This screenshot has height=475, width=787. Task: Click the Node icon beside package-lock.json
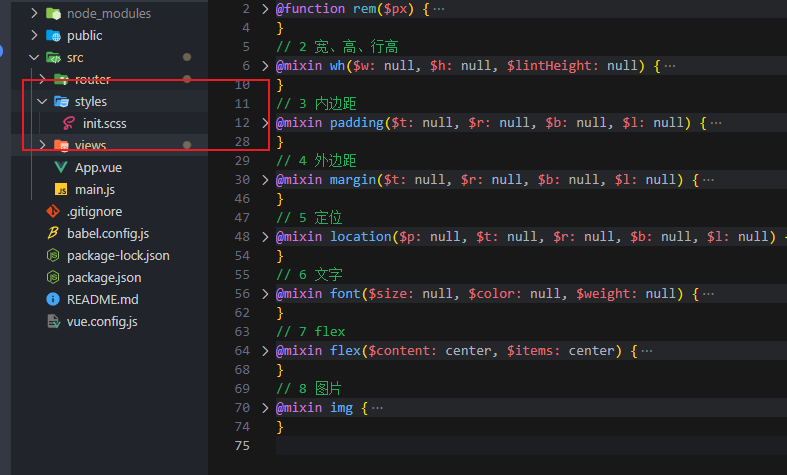[53, 256]
